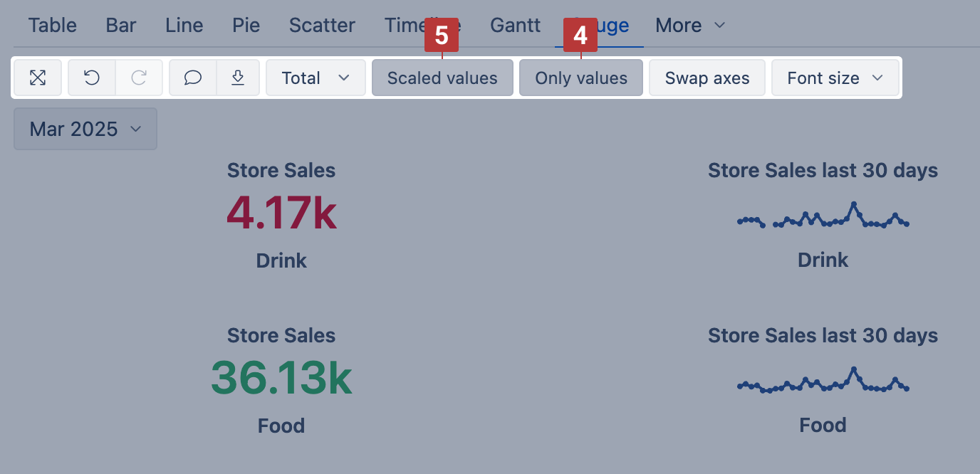Open the comment bubble icon

tap(193, 78)
